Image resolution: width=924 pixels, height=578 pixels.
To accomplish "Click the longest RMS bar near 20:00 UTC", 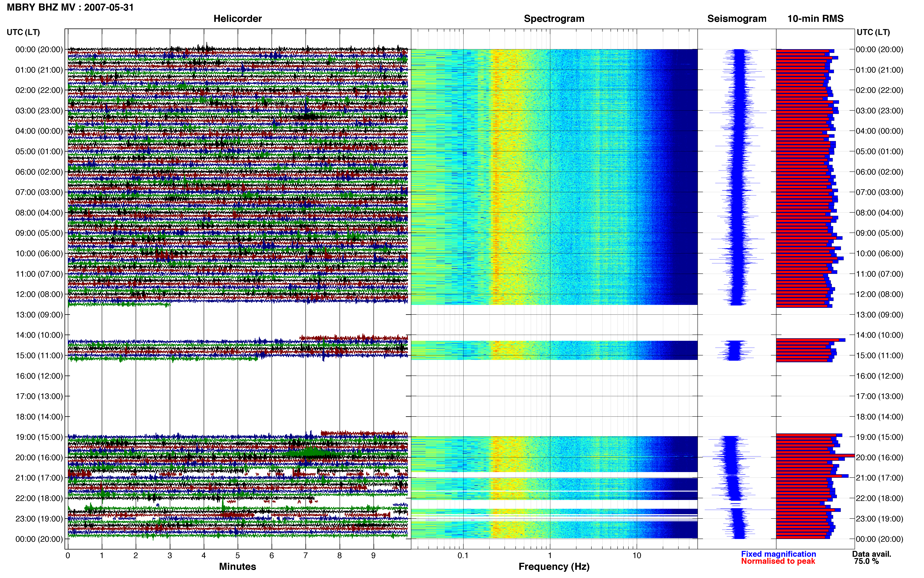I will [815, 456].
